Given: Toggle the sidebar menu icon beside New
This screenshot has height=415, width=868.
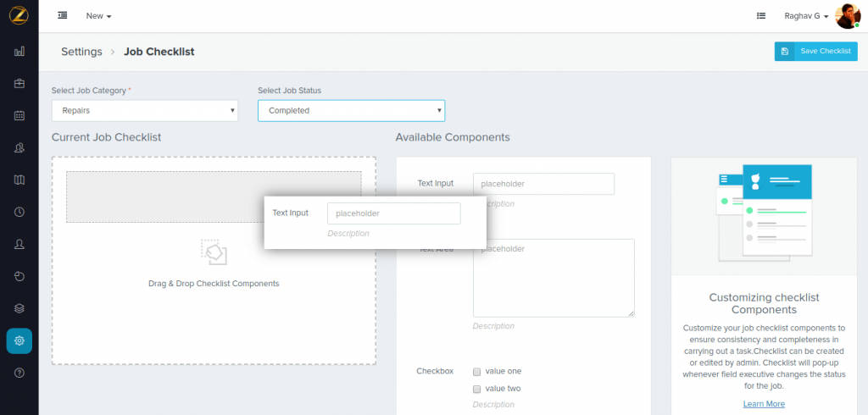Looking at the screenshot, I should click(x=63, y=15).
